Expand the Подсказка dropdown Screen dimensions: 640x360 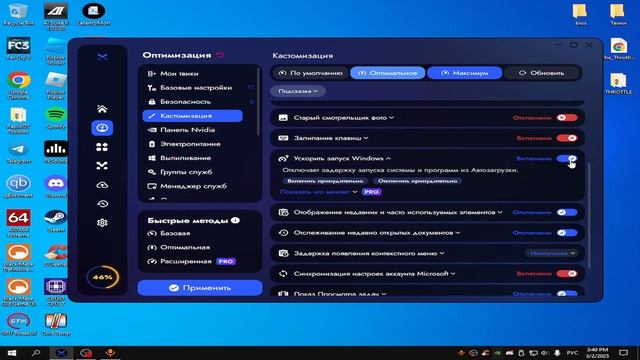pos(298,91)
